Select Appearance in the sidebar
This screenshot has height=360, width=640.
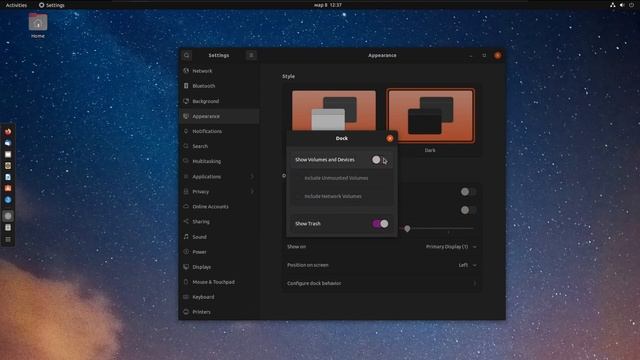[219, 116]
